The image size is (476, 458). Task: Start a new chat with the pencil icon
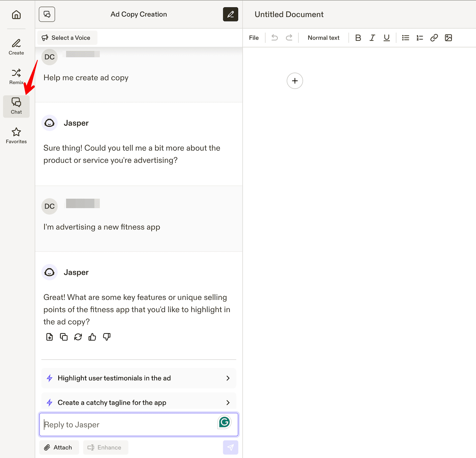click(231, 14)
